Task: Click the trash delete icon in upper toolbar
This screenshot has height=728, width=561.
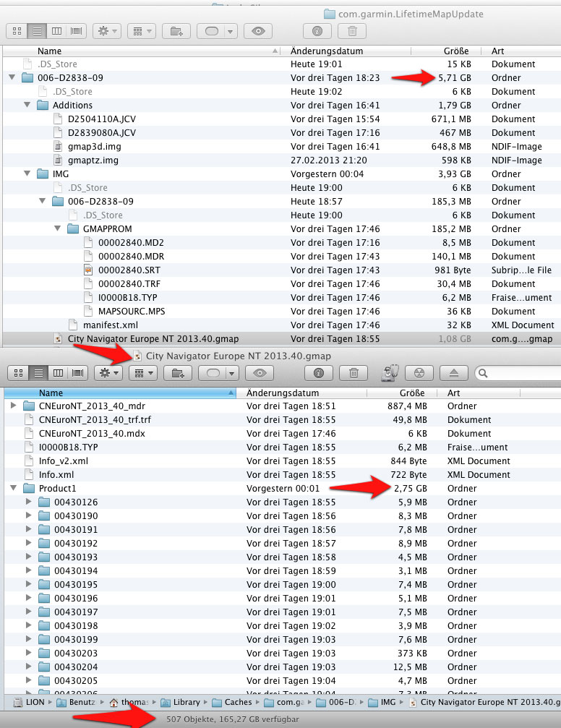Action: click(x=352, y=31)
